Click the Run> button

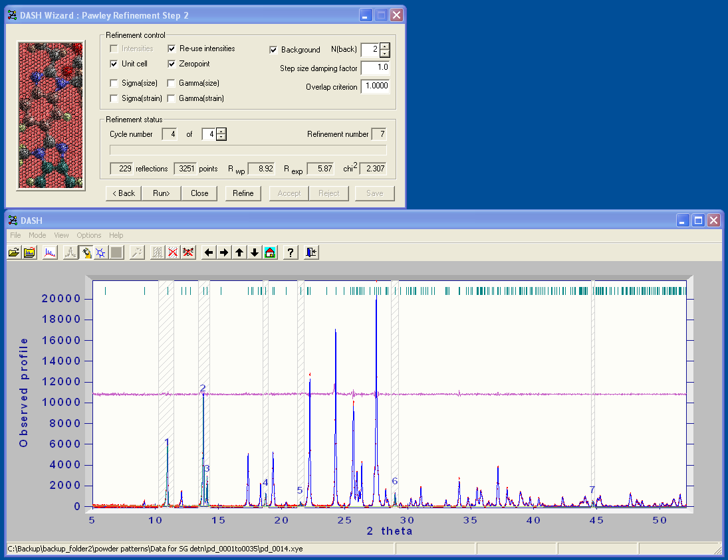tap(161, 193)
